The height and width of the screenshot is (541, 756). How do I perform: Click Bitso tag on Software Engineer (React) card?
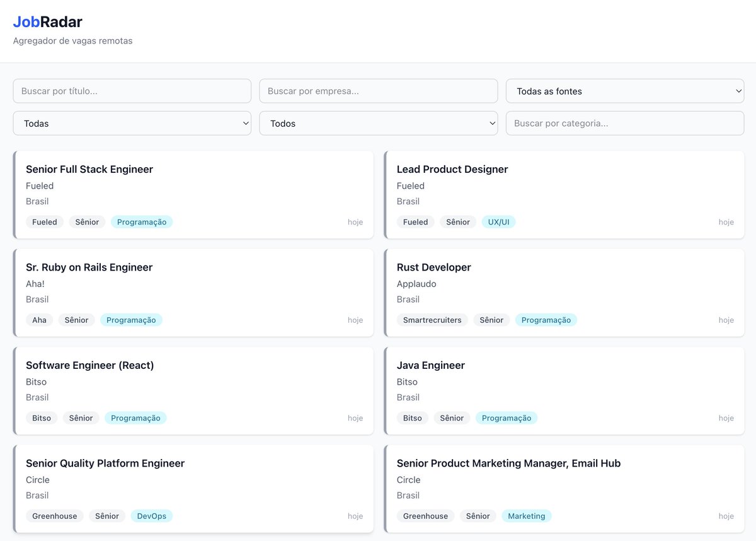click(x=42, y=418)
